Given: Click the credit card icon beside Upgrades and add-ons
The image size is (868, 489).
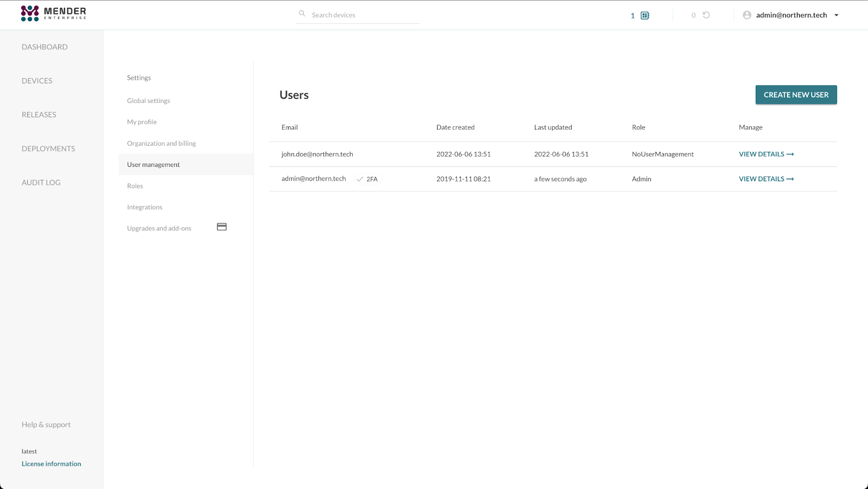Looking at the screenshot, I should [x=221, y=227].
